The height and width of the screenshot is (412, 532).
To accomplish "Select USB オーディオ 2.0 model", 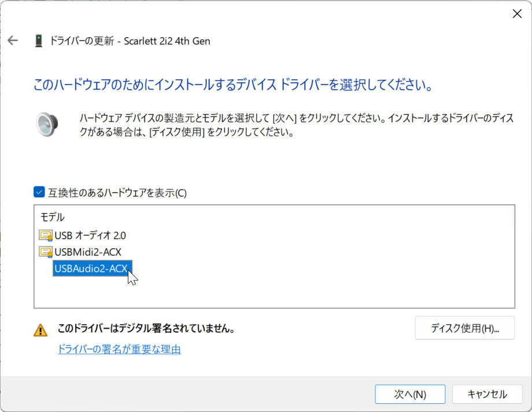I will pos(90,236).
